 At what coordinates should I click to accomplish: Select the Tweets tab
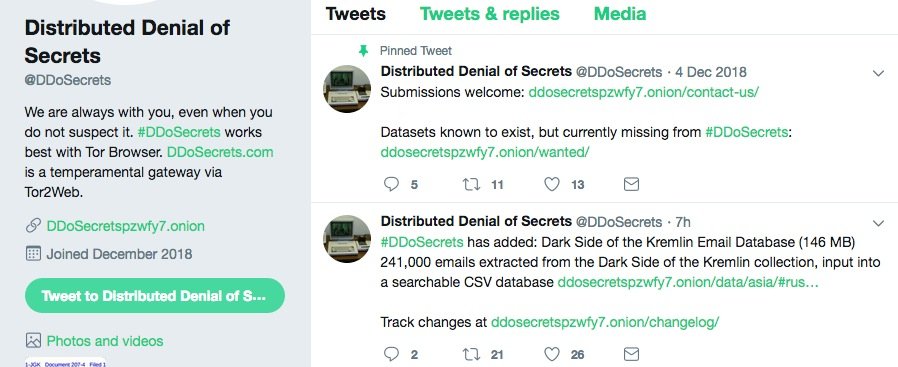[356, 14]
